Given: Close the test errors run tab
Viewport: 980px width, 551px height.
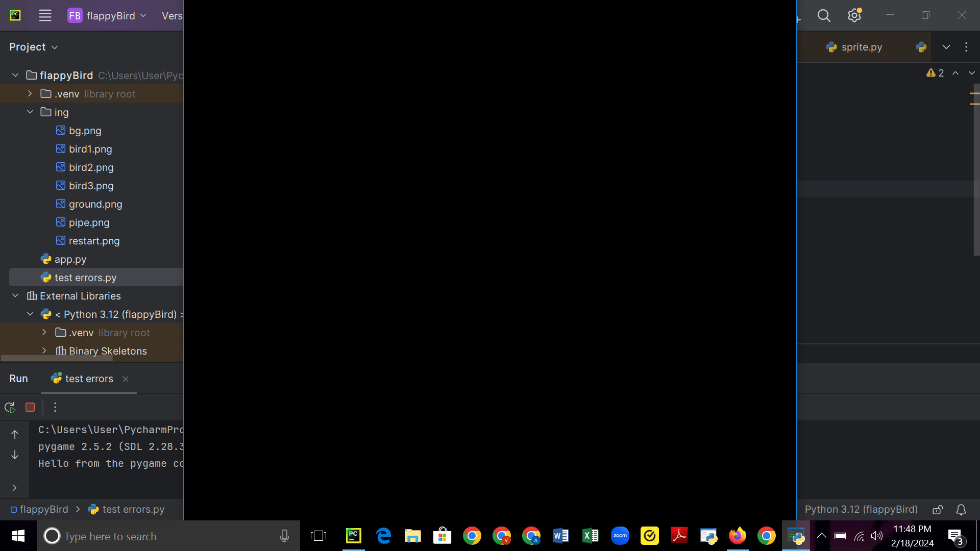Looking at the screenshot, I should coord(126,379).
